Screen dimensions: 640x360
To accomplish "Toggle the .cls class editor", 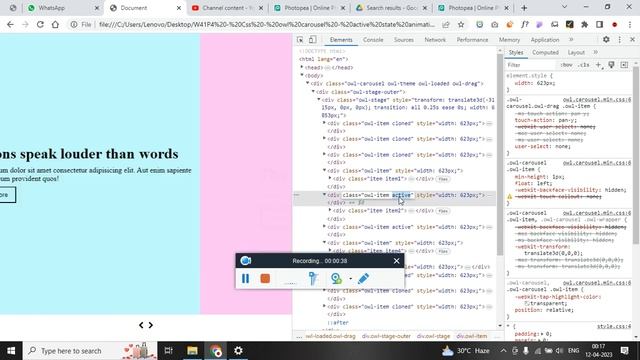I will click(x=584, y=65).
